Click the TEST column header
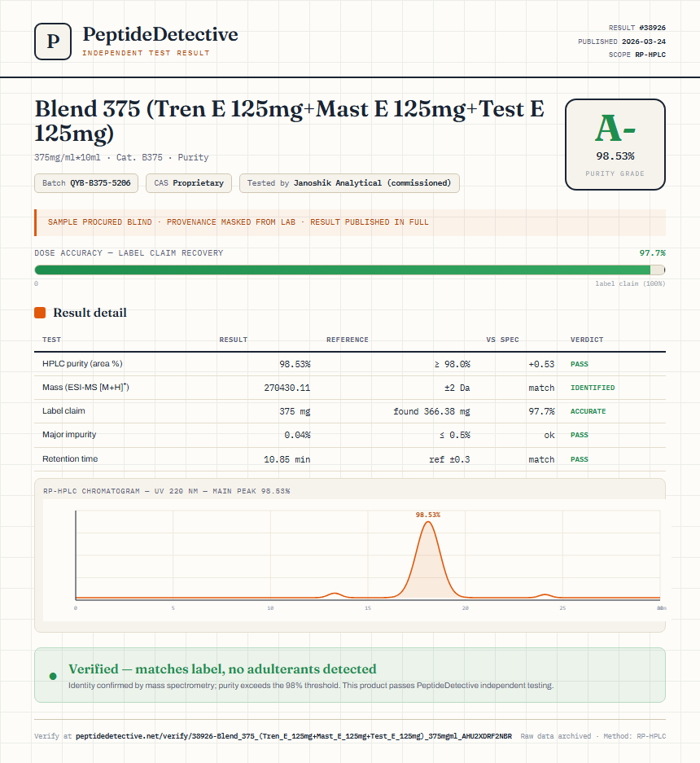 51,340
